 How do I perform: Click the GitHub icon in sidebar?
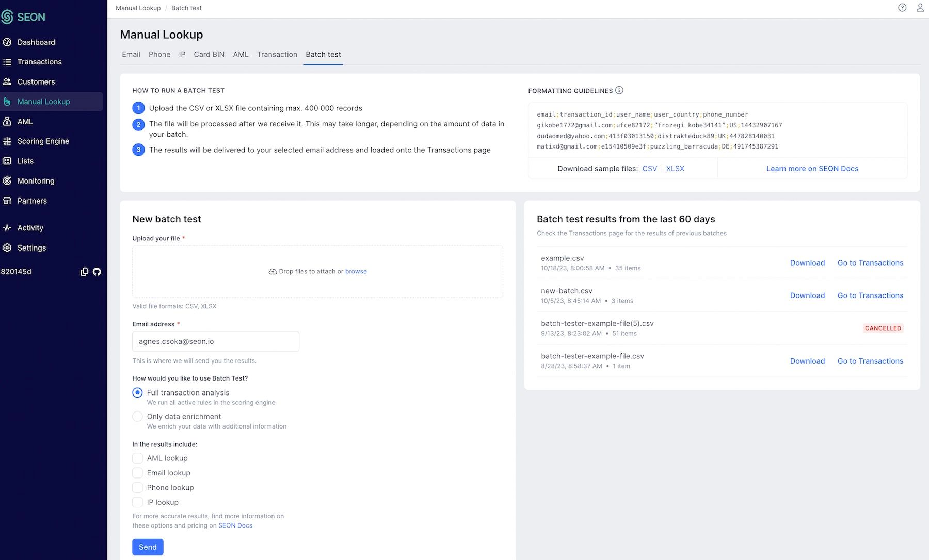pyautogui.click(x=97, y=272)
